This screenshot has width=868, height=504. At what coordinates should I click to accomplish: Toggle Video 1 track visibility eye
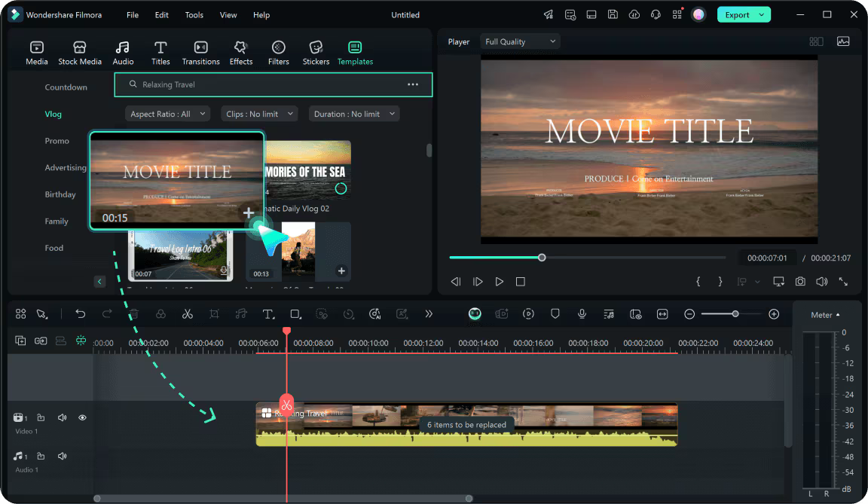(82, 417)
